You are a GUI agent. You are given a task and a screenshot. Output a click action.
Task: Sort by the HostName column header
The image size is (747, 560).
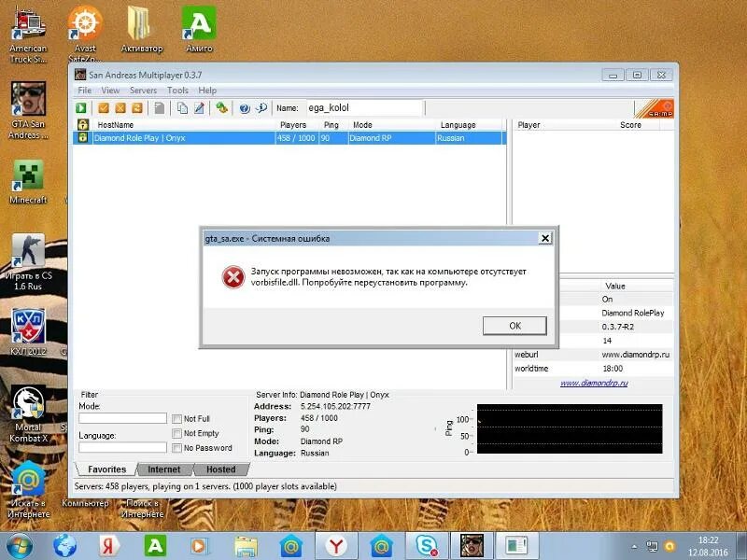pyautogui.click(x=185, y=125)
